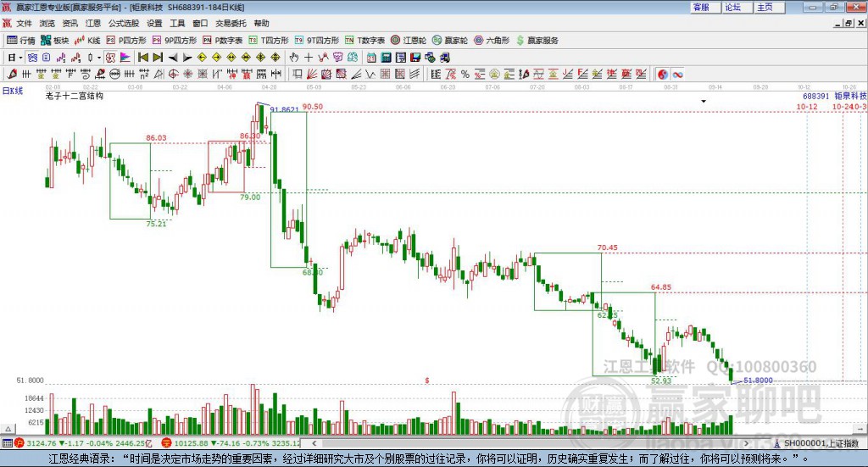Click the 论坛 forum button
The width and height of the screenshot is (868, 467).
click(737, 7)
